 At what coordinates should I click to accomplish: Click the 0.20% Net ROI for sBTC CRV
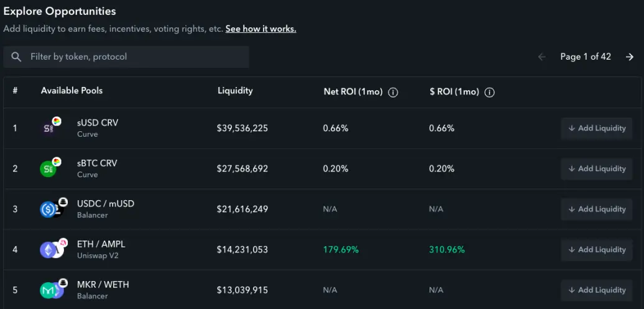point(336,168)
